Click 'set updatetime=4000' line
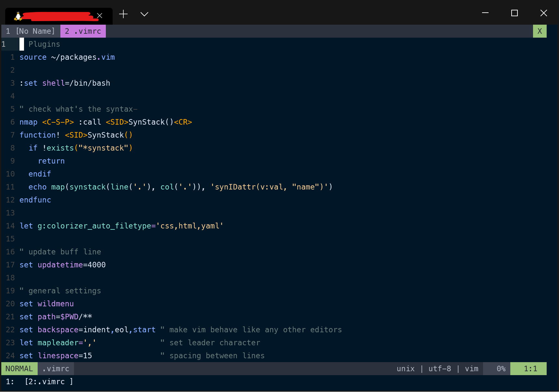 63,265
